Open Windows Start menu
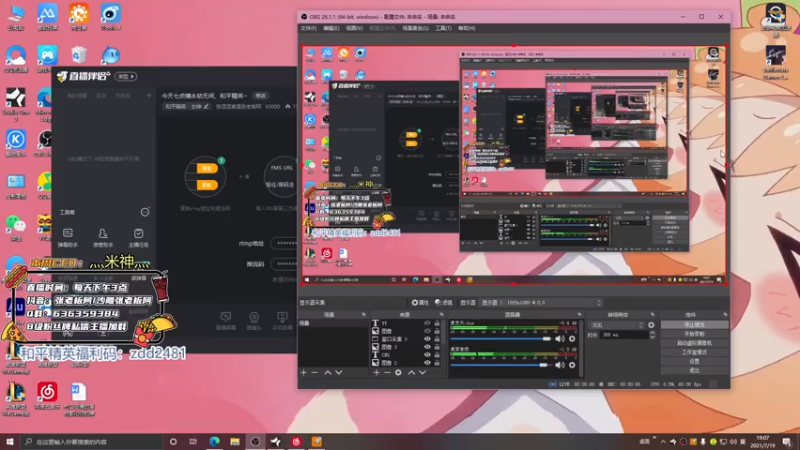This screenshot has width=800, height=450. coord(10,442)
